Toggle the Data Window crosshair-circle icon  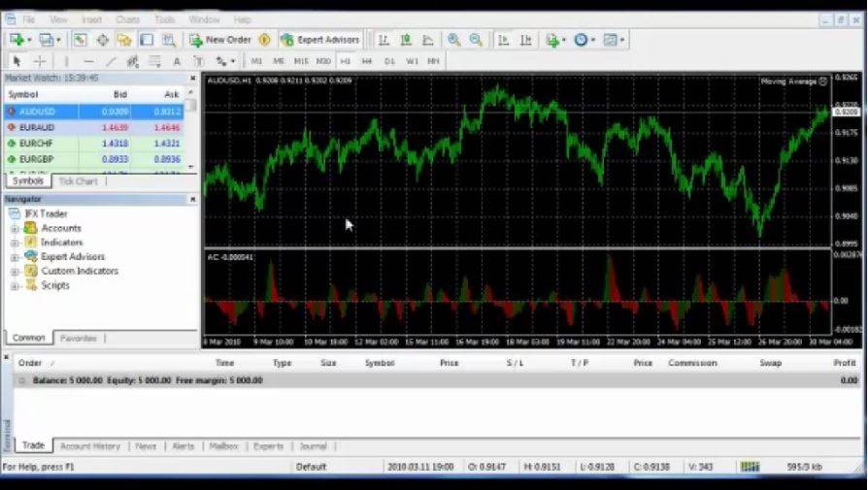(102, 40)
